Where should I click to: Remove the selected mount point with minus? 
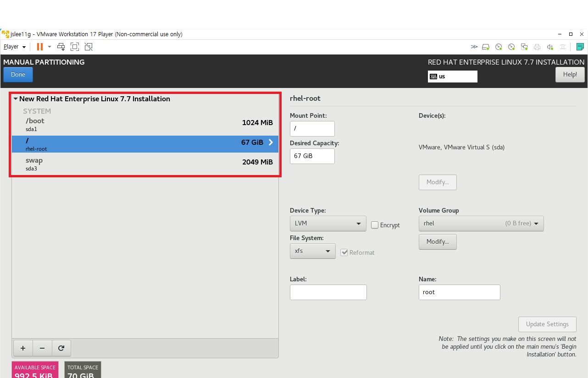click(42, 348)
